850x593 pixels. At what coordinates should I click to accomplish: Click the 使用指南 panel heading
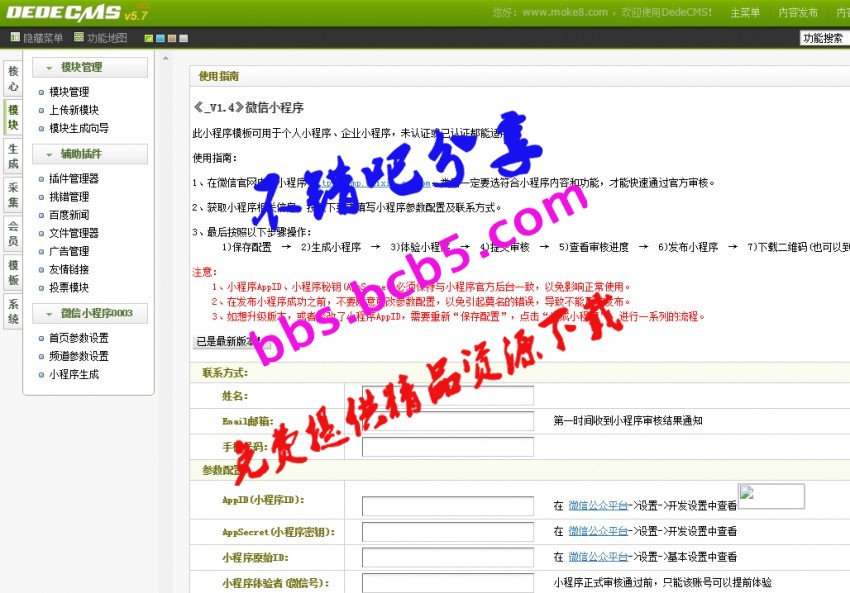[218, 76]
